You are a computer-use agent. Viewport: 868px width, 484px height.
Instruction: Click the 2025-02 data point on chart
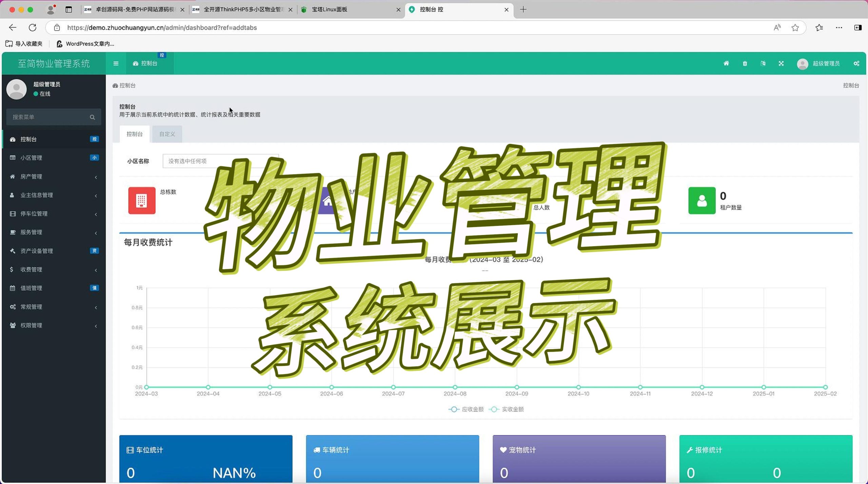point(825,387)
